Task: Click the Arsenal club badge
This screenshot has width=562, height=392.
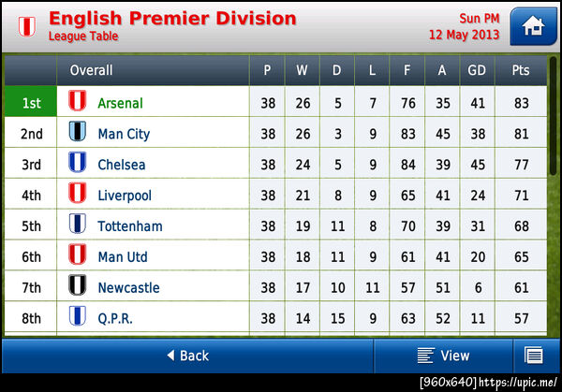Action: coord(77,103)
